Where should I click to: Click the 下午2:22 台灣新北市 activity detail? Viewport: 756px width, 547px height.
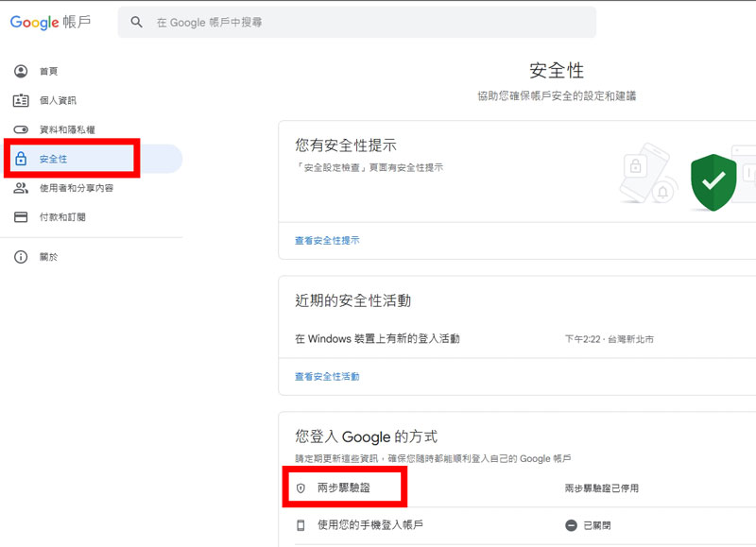[x=610, y=339]
